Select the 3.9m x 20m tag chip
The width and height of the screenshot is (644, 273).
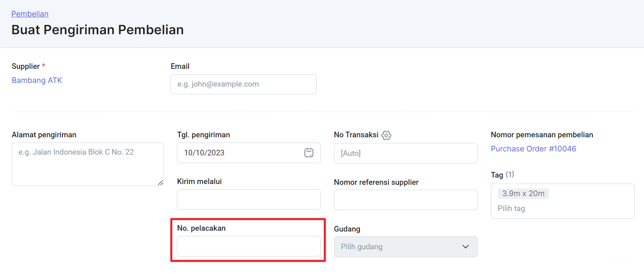pyautogui.click(x=523, y=193)
